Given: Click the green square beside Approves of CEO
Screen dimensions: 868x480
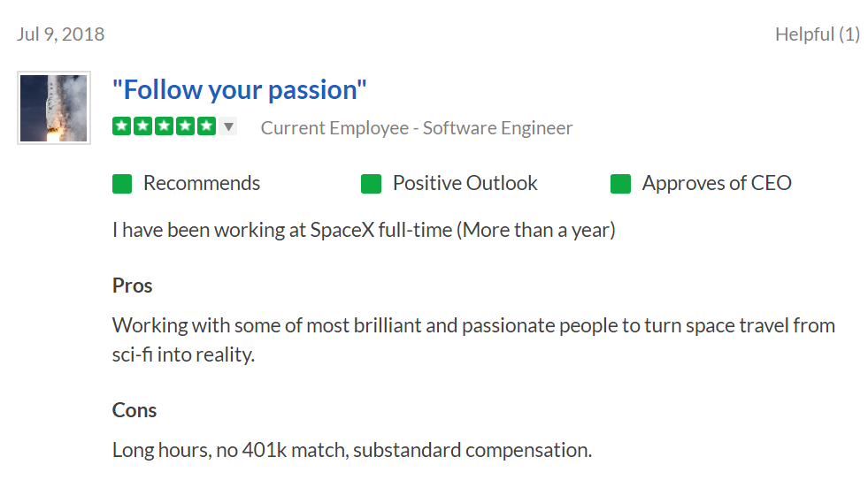Looking at the screenshot, I should (620, 184).
